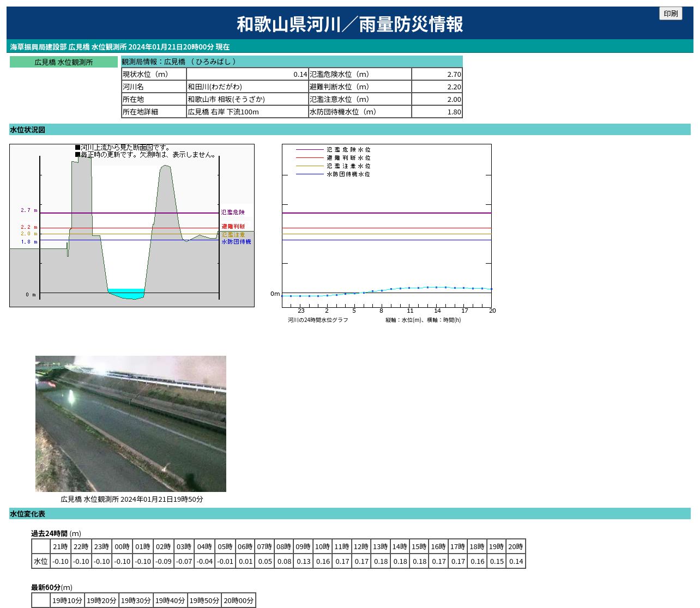Click the 氾濫危険 label on cross-section
Screen dimensions: 700x608
[233, 212]
